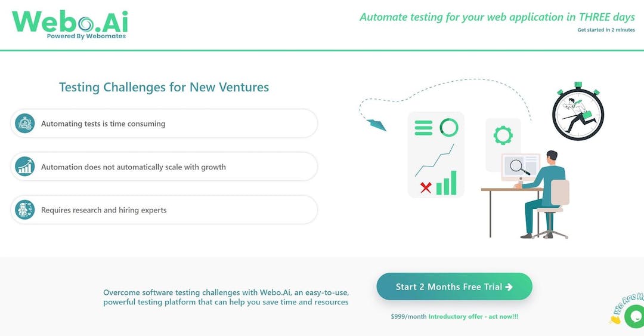The height and width of the screenshot is (336, 644).
Task: Click 'Get started in 2 minutes' text
Action: pyautogui.click(x=606, y=30)
